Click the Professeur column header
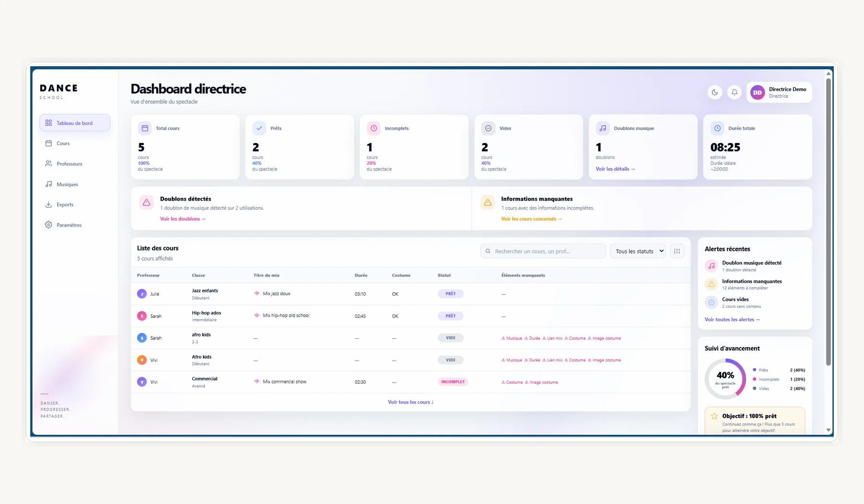This screenshot has height=504, width=864. pyautogui.click(x=148, y=276)
